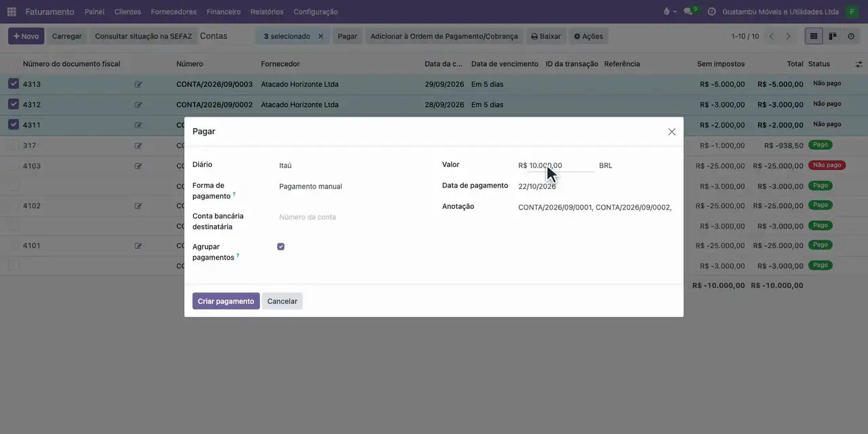Close the Pagar dialog with X
868x434 pixels.
pos(672,132)
